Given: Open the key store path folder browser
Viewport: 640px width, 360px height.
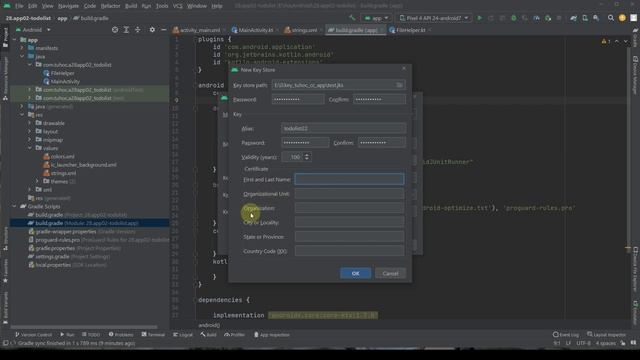Looking at the screenshot, I should (399, 85).
